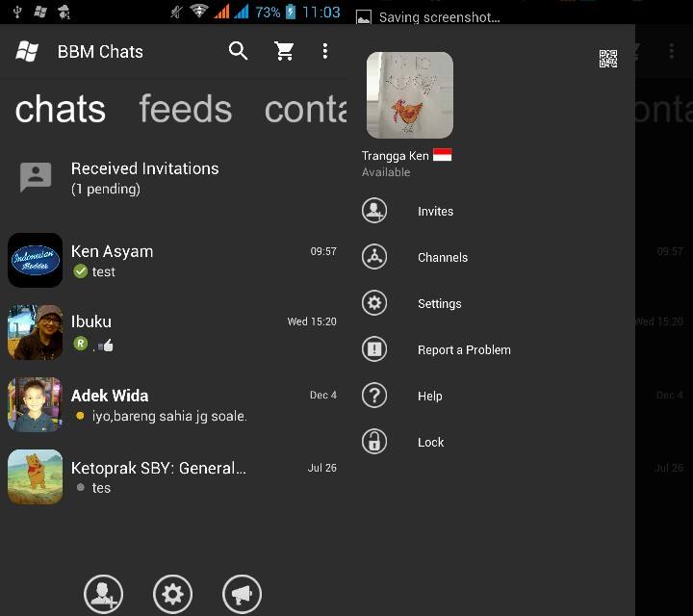
Task: Tap the Help question mark icon
Action: click(x=374, y=395)
